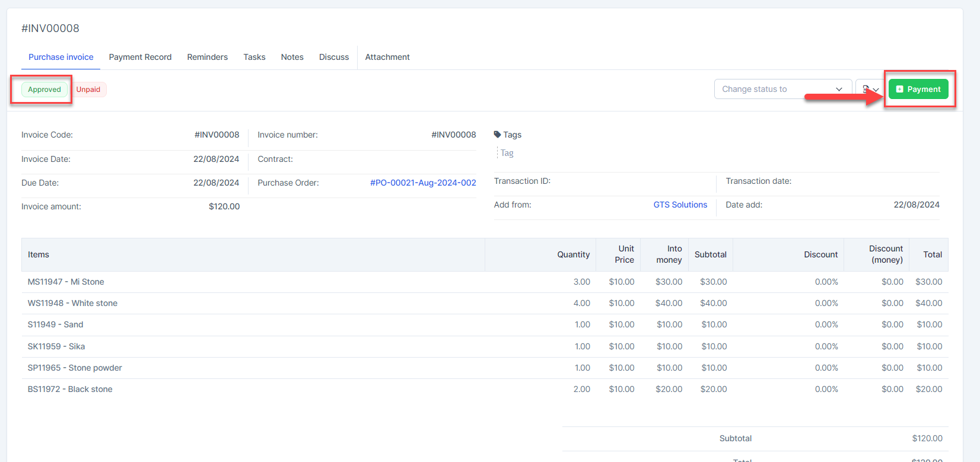Click the Quantity column header
The width and height of the screenshot is (980, 462).
point(573,254)
